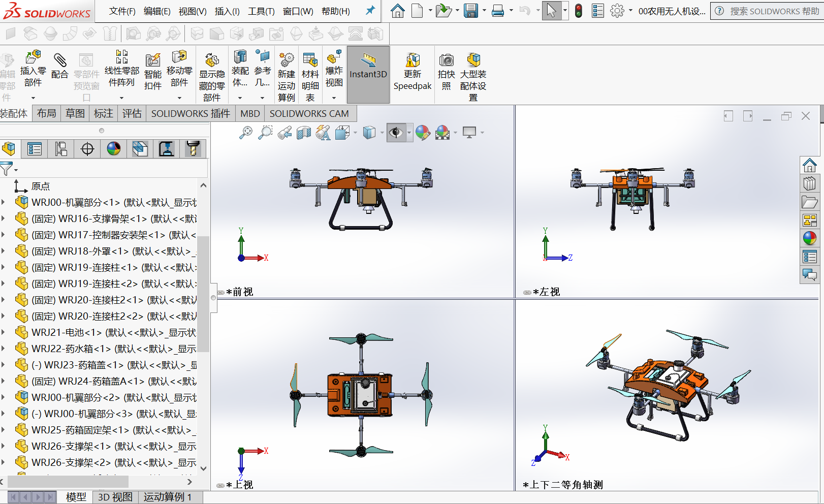This screenshot has width=824, height=504.
Task: Select the Mate (配合) paperclip tool
Action: coord(59,60)
